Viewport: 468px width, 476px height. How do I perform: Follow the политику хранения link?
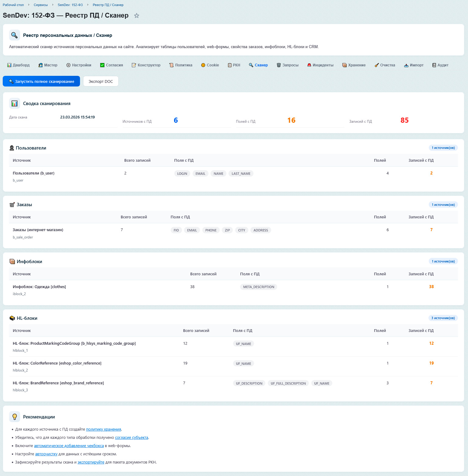tap(103, 429)
